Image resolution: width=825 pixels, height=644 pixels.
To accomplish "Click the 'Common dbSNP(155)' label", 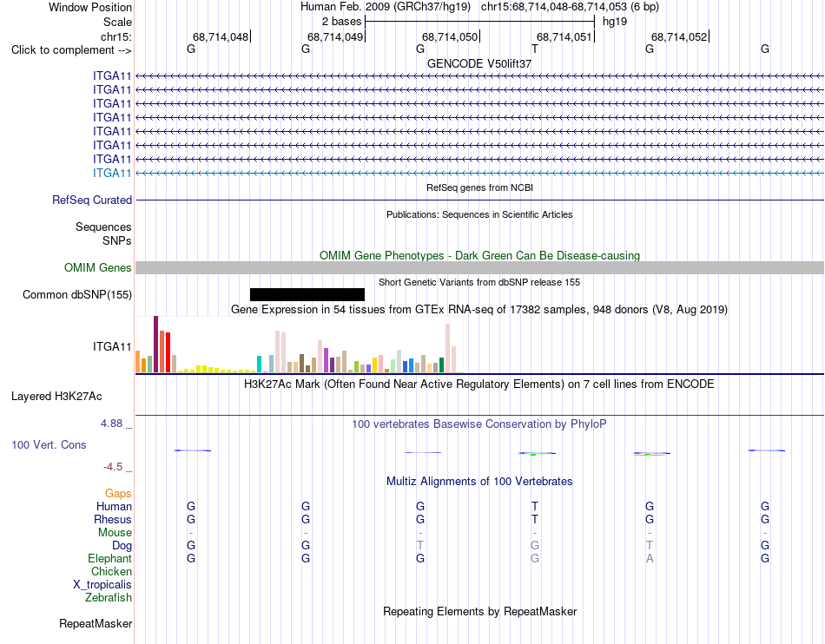I will pos(76,294).
